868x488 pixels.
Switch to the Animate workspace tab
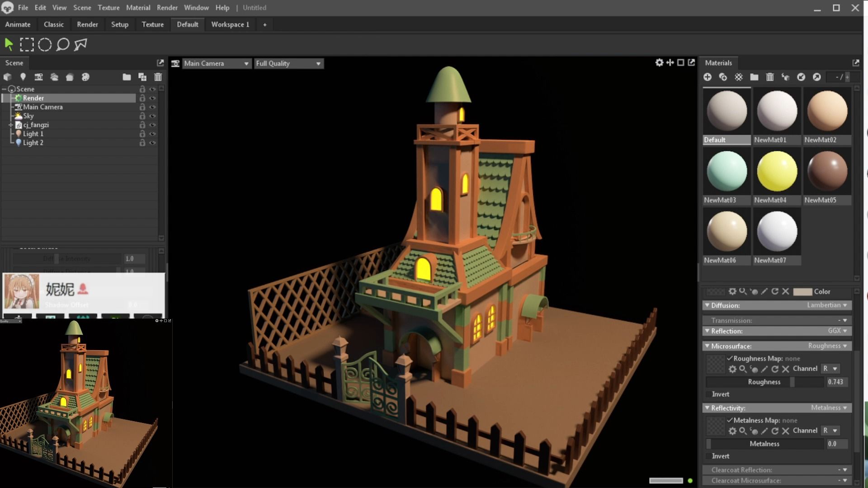18,24
